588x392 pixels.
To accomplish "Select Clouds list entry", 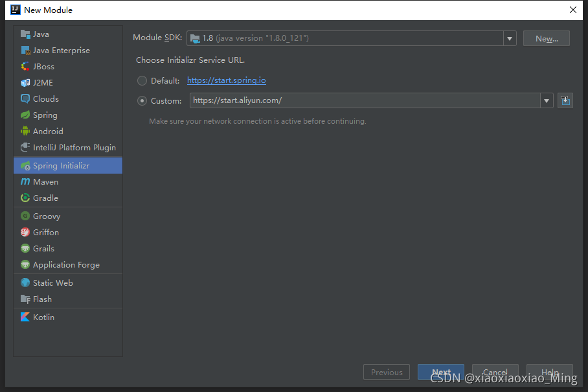I will pyautogui.click(x=68, y=98).
